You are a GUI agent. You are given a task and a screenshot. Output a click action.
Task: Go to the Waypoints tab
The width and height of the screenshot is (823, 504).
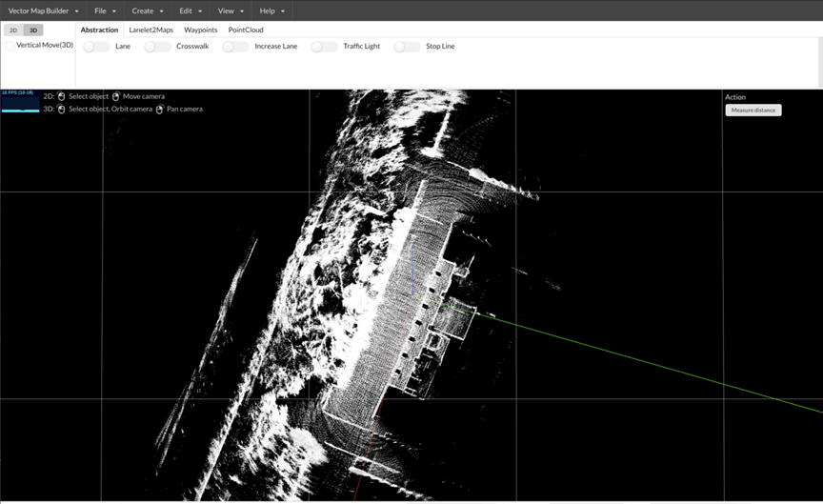[x=201, y=30]
